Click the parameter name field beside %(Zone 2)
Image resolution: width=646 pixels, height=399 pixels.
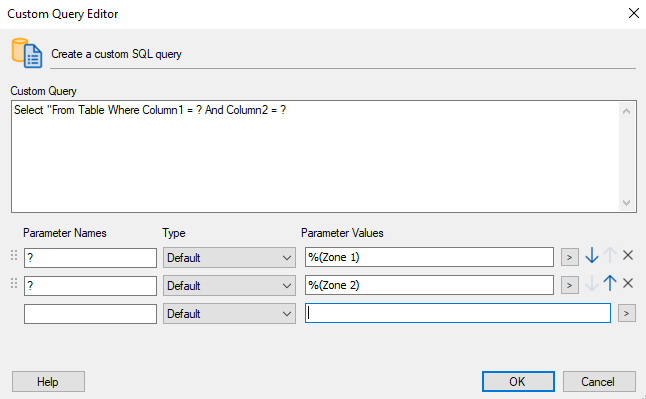(x=90, y=286)
